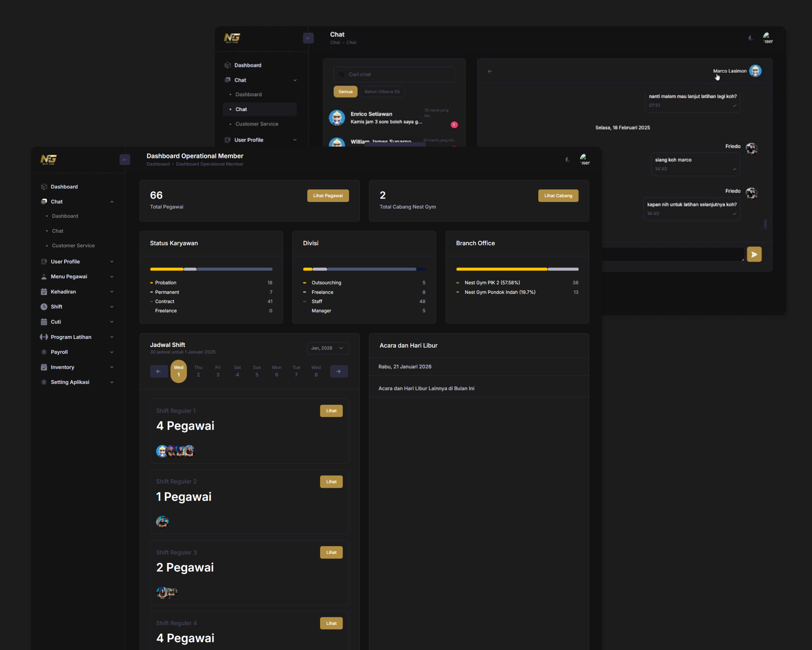Click the Kehadiran calendar icon in sidebar

click(44, 292)
